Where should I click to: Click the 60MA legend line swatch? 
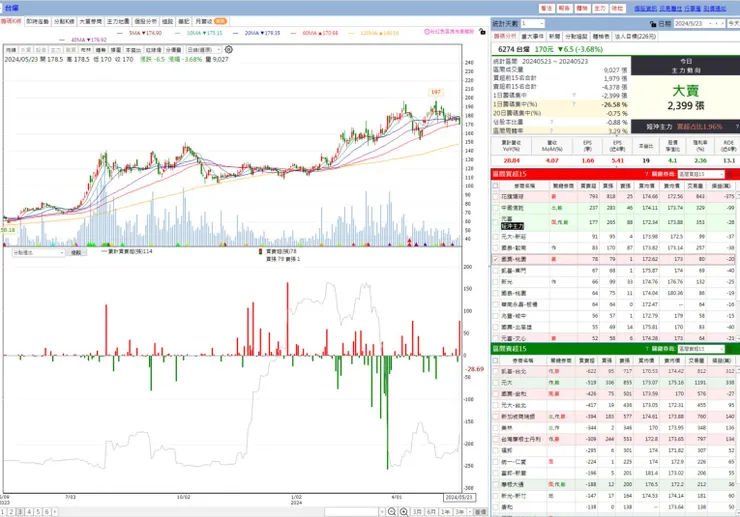294,34
